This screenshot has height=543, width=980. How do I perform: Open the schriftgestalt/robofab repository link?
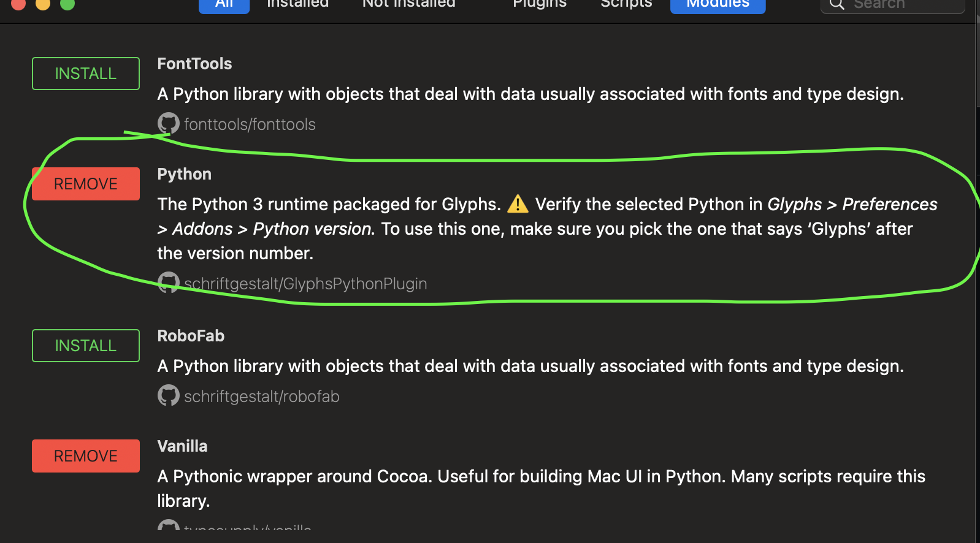click(x=262, y=397)
